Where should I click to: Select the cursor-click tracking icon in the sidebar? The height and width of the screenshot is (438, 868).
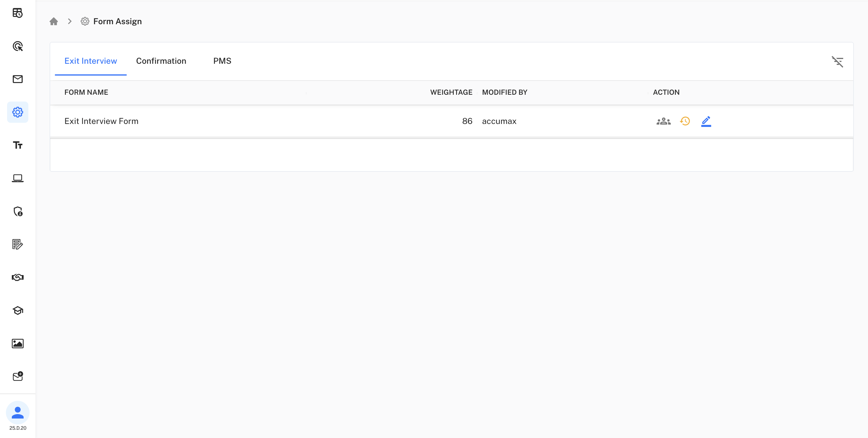[17, 46]
